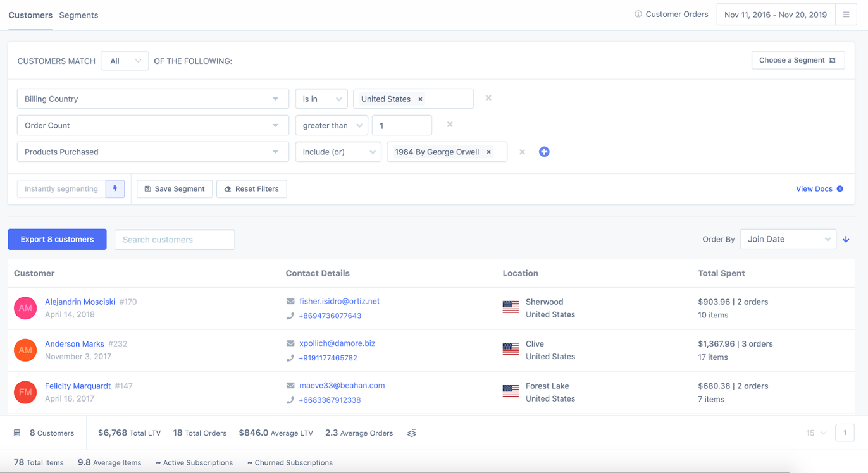
Task: Toggle the instant segmenting lightning bolt
Action: [115, 188]
